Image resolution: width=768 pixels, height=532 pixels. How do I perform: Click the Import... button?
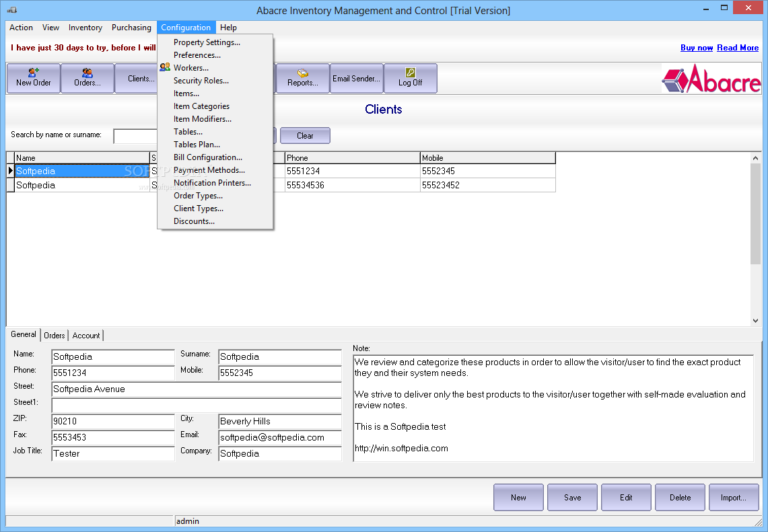pos(734,497)
